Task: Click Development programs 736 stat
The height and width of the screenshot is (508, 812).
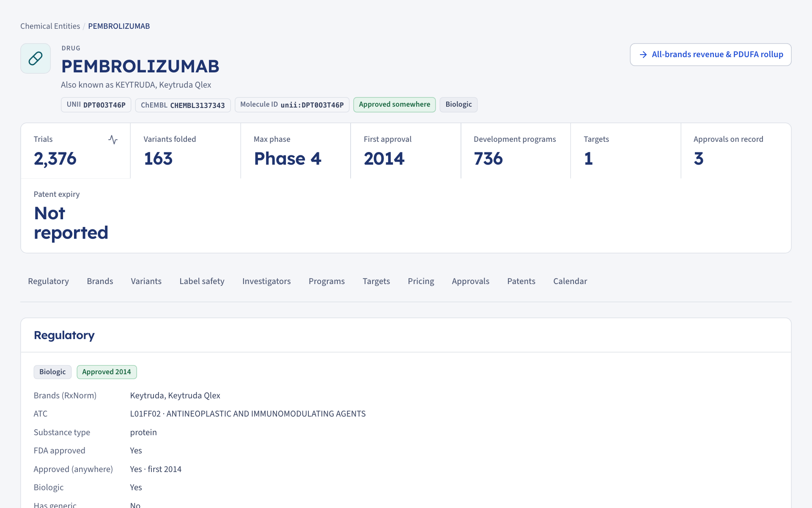Action: point(516,151)
